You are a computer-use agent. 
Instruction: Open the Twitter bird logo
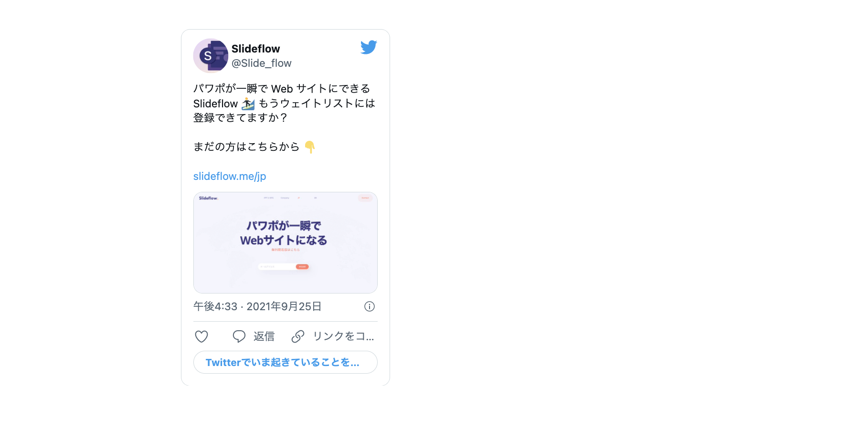point(369,47)
